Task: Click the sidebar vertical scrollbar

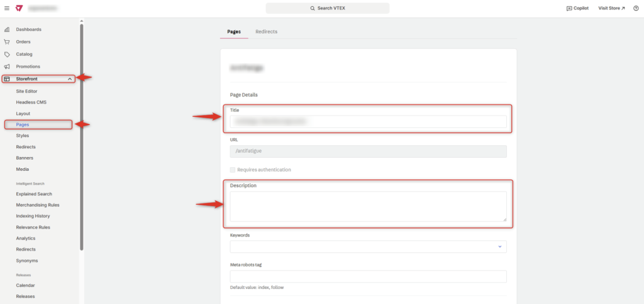Action: click(81, 137)
